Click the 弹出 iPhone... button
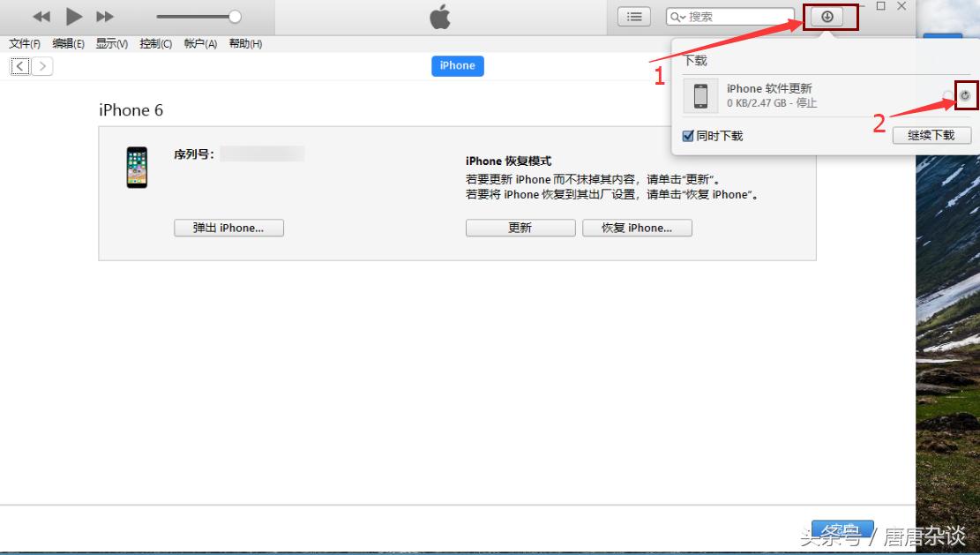Screen dimensions: 980x555 click(x=228, y=228)
